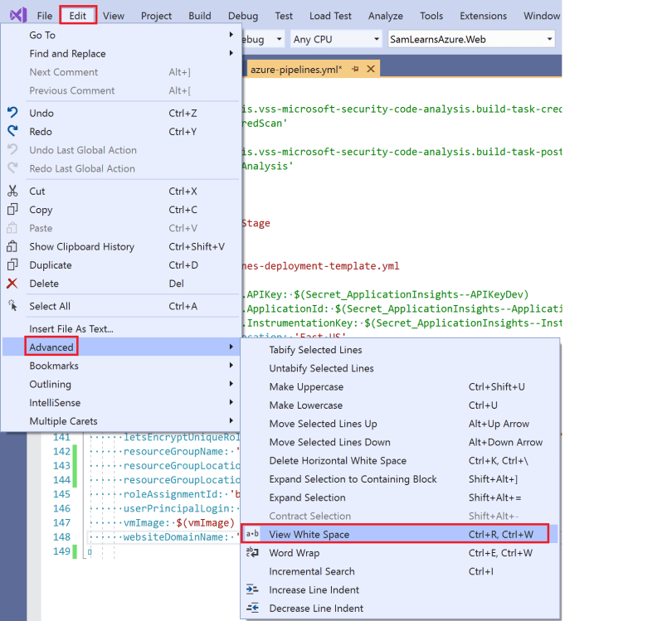Image resolution: width=672 pixels, height=621 pixels.
Task: Click the vmImage line 147 text
Action: (x=178, y=522)
